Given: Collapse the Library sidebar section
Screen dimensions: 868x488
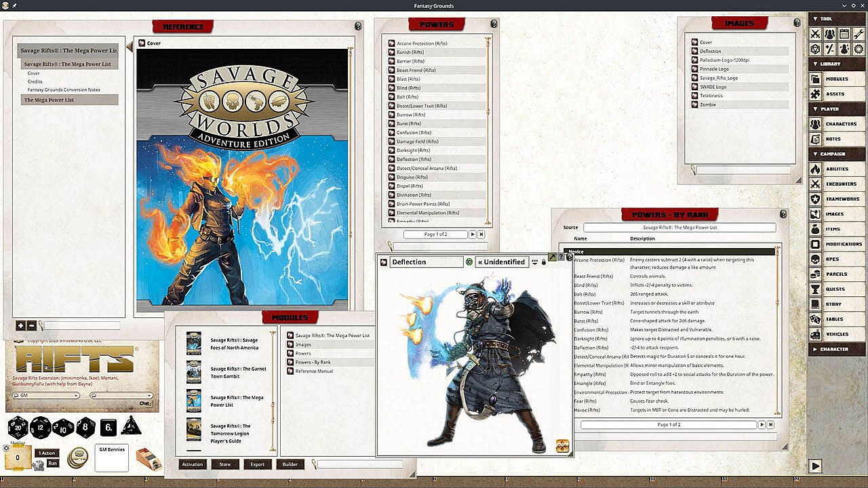Looking at the screenshot, I should [837, 64].
